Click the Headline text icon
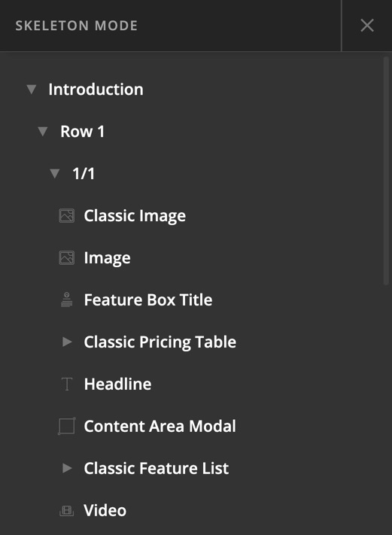392x535 pixels. 67,384
